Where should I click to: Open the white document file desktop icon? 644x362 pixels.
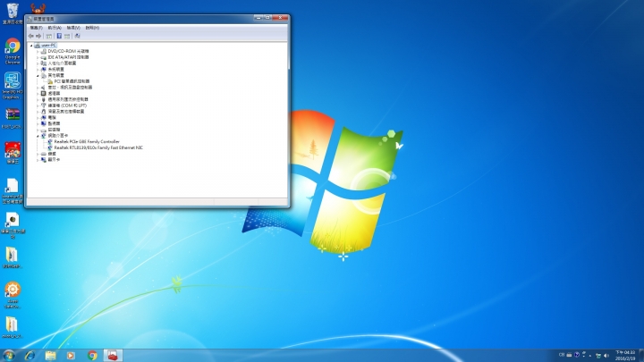13,191
